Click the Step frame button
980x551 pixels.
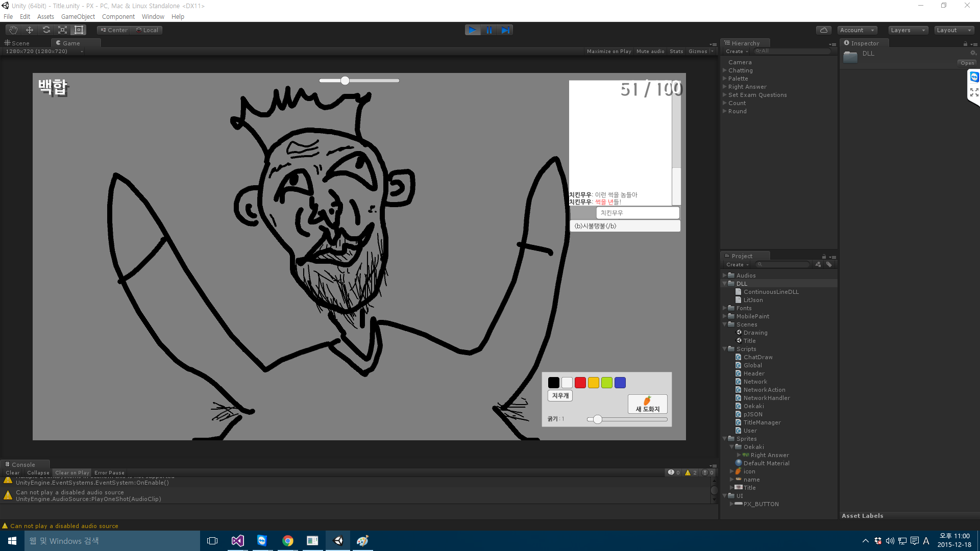point(505,30)
